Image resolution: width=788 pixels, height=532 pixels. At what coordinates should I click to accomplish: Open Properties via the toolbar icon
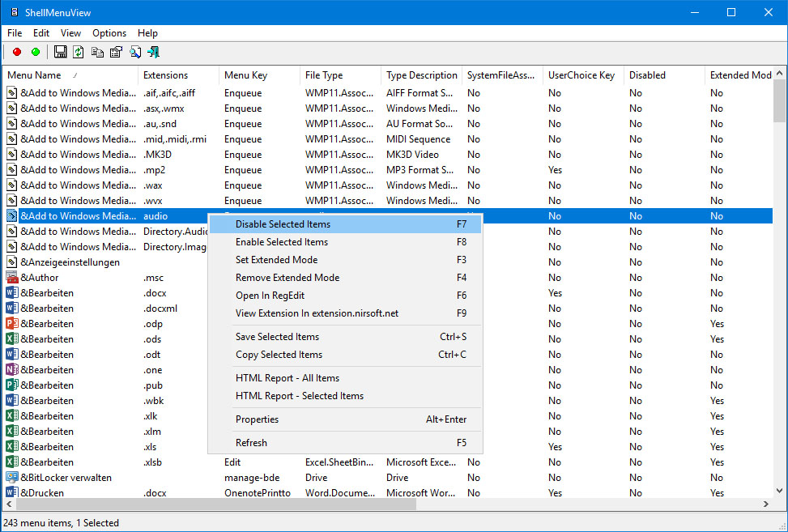pyautogui.click(x=116, y=52)
